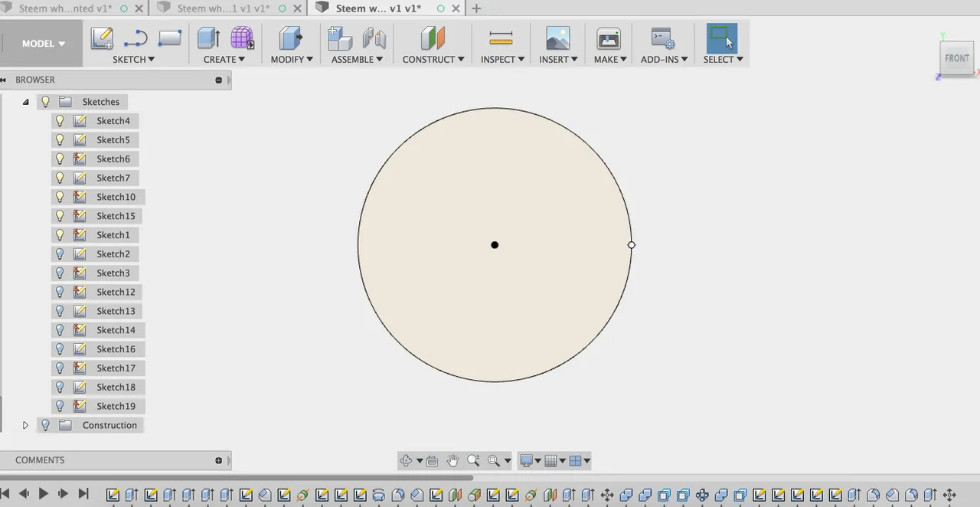Select the Line/arc sketch tool icon
Viewport: 980px width, 507px height.
[136, 38]
